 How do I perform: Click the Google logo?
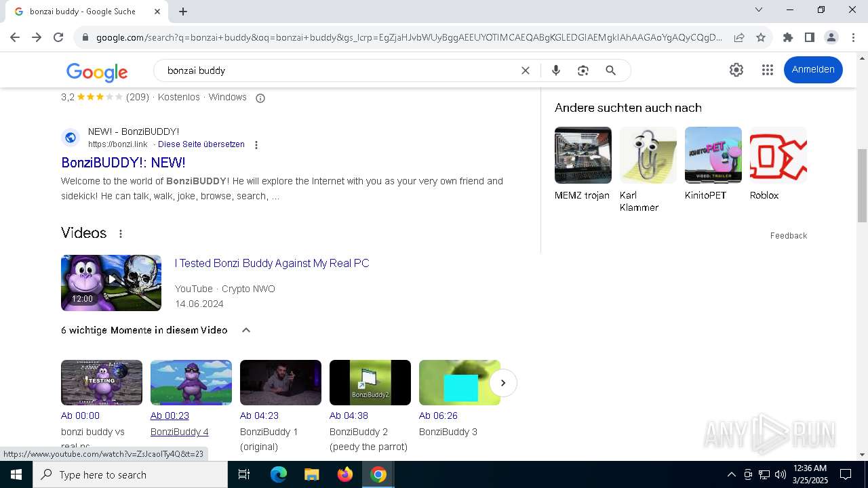tap(97, 72)
